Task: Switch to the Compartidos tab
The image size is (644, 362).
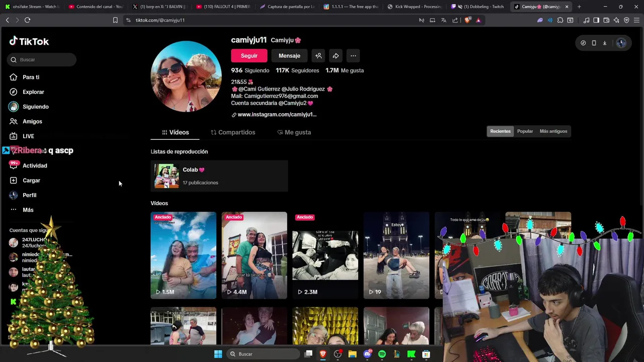Action: pos(233,132)
